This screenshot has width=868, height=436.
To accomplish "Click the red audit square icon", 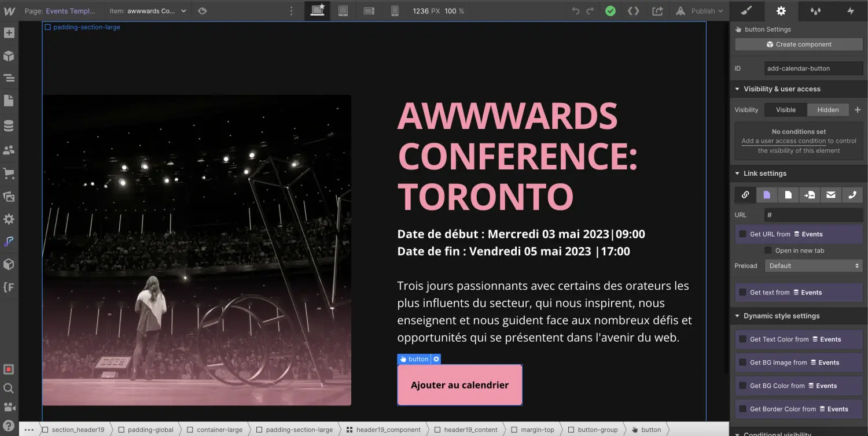I will point(9,370).
